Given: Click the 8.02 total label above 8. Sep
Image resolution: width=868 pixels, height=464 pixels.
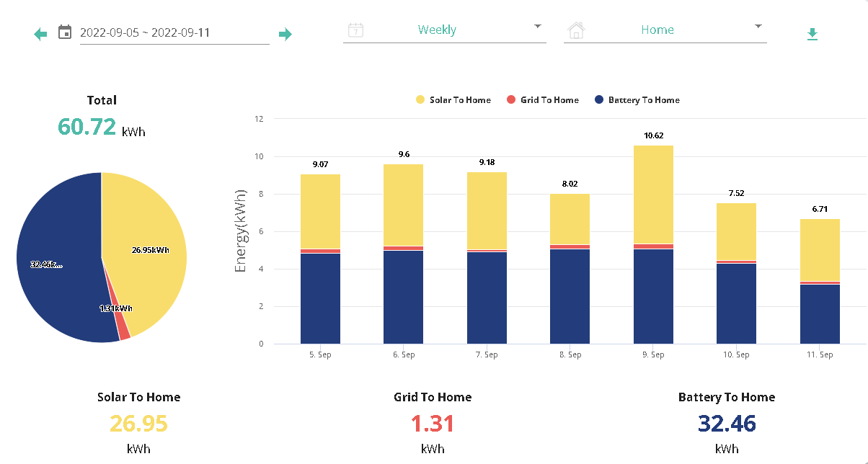Looking at the screenshot, I should click(x=570, y=184).
